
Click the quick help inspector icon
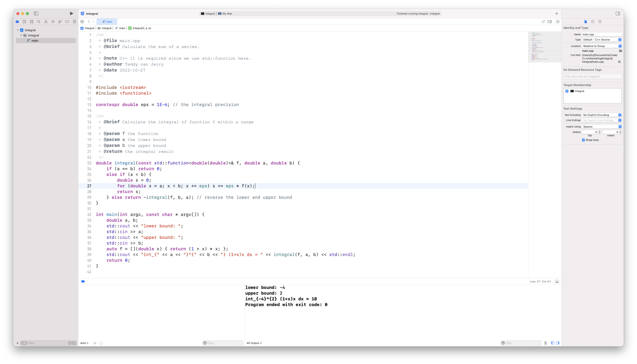tap(600, 21)
